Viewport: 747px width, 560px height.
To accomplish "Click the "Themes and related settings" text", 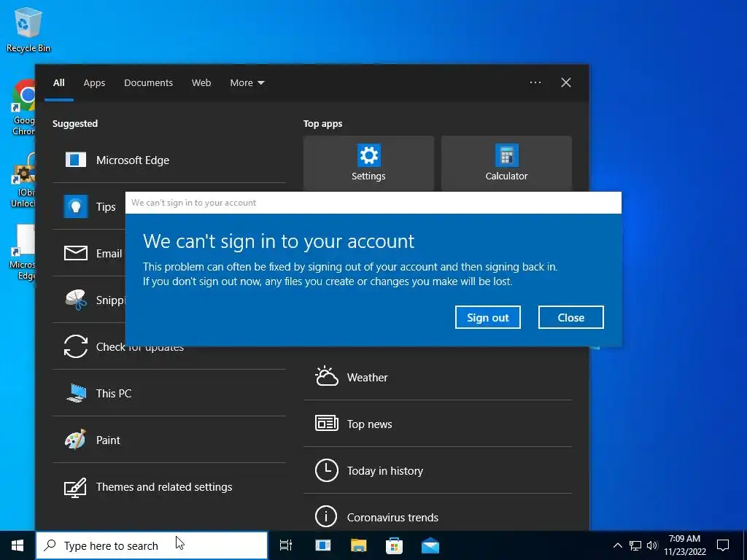I will (164, 487).
